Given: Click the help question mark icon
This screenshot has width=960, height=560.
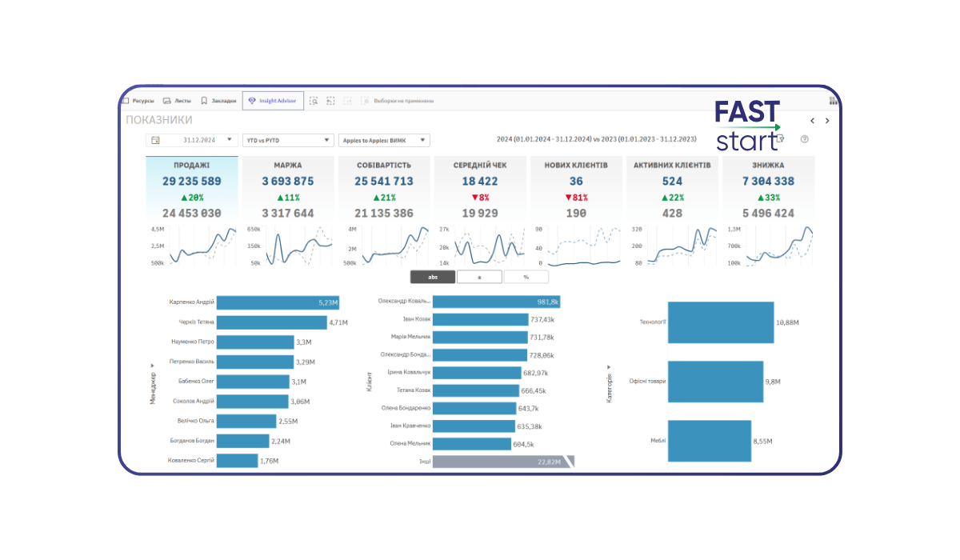Looking at the screenshot, I should tap(805, 138).
